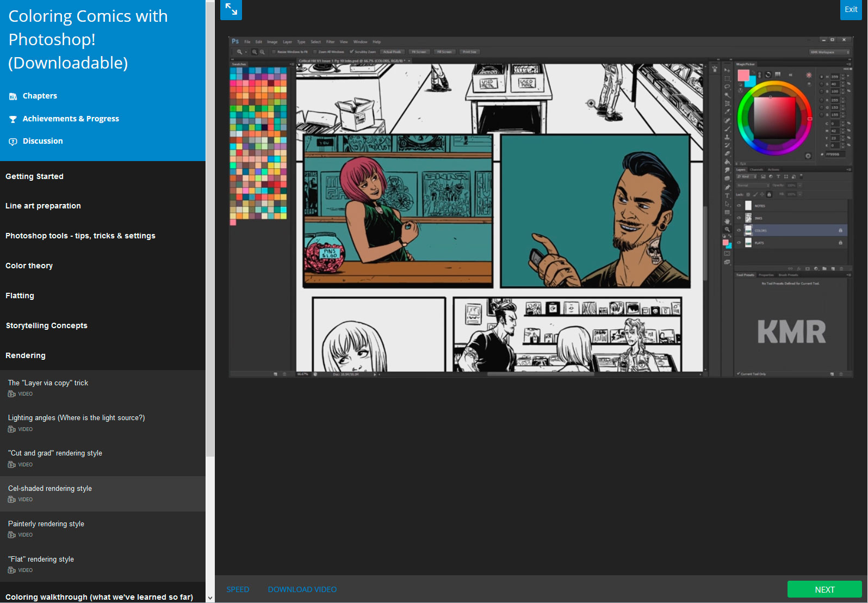Select the Hand tool in Photoshop toolbar
868x603 pixels.
click(727, 221)
